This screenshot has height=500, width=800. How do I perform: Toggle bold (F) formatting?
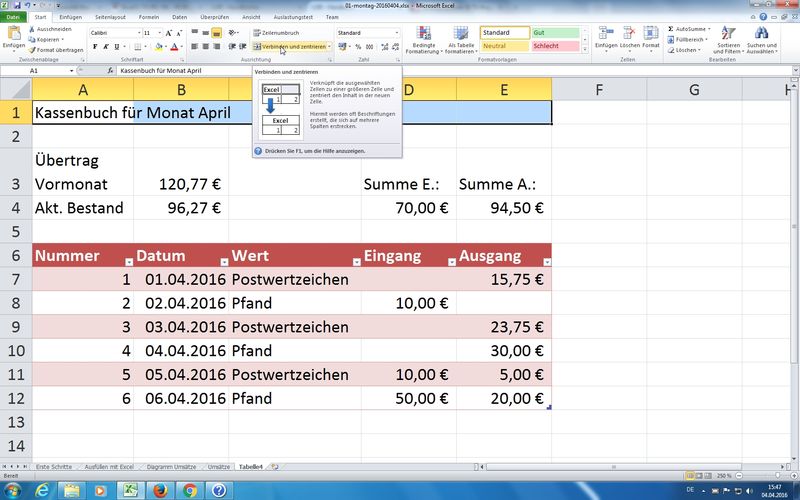coord(94,46)
